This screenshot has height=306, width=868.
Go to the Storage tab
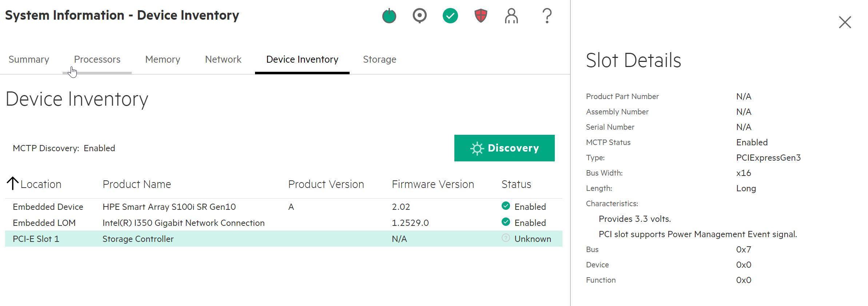(379, 59)
